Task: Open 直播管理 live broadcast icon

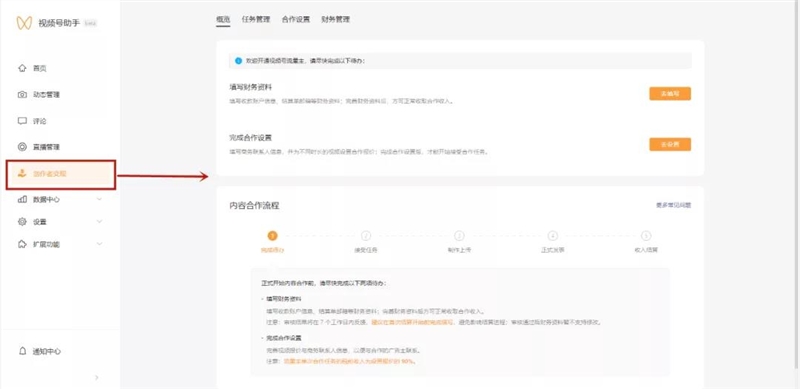Action: pyautogui.click(x=22, y=147)
